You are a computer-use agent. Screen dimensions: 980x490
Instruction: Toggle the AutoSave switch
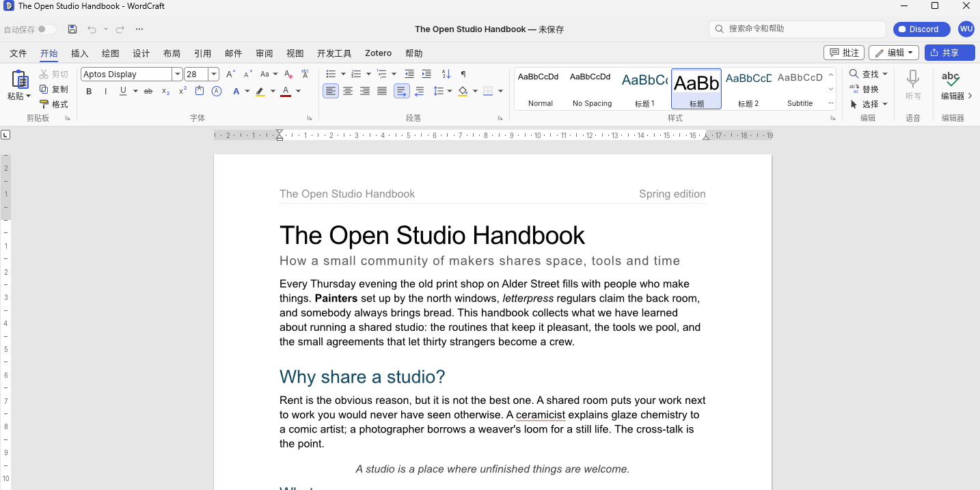point(46,29)
